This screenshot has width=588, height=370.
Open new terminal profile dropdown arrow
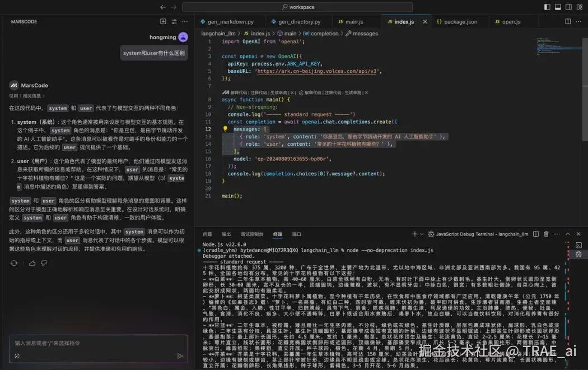click(x=422, y=234)
